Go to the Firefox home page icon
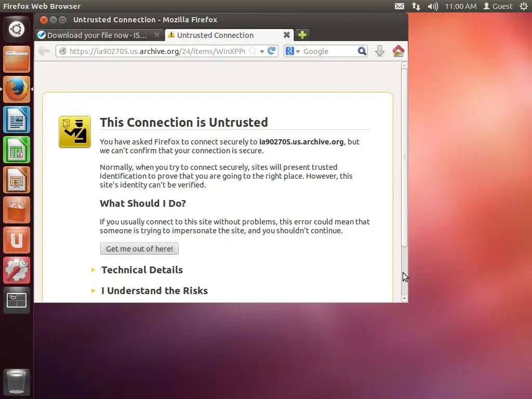Viewport: 532px width, 399px height. (x=398, y=51)
